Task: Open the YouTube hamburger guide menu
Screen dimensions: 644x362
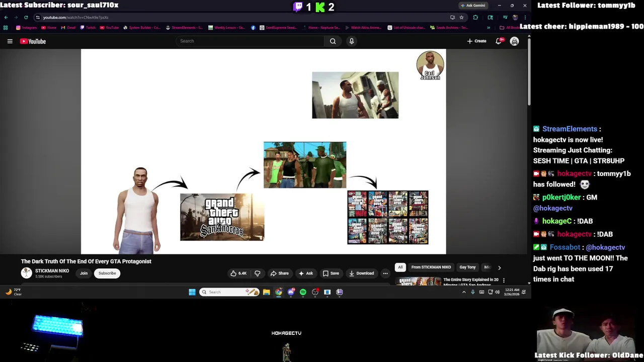Action: [x=10, y=41]
